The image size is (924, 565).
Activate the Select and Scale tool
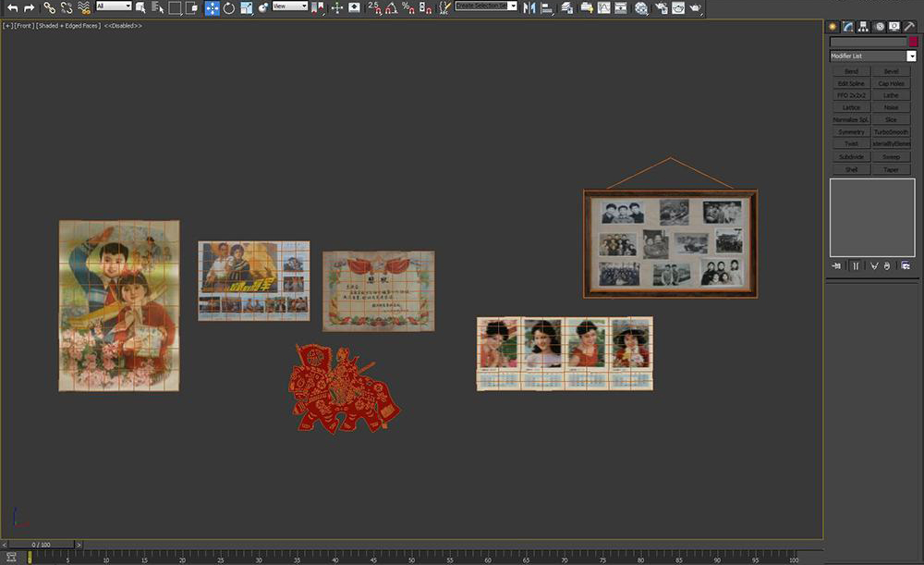[247, 7]
